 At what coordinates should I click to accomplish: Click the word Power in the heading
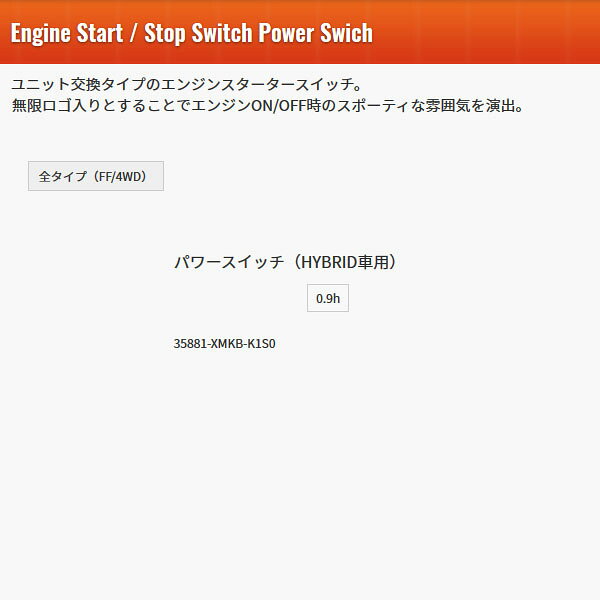[x=287, y=33]
